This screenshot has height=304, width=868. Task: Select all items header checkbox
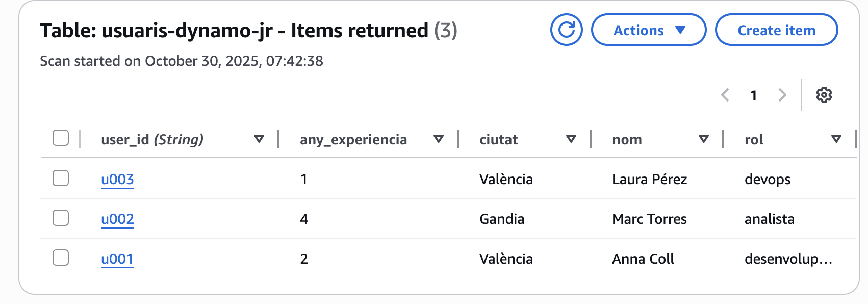[x=61, y=138]
